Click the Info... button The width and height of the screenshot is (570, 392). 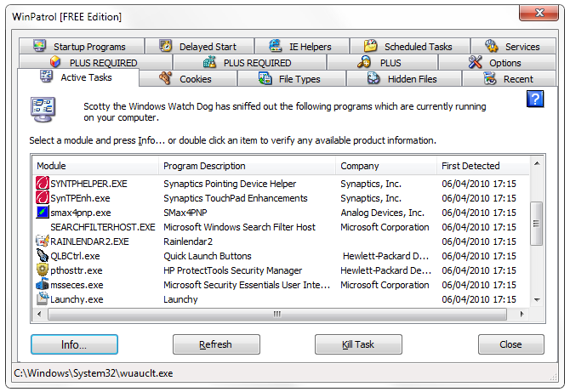click(74, 344)
